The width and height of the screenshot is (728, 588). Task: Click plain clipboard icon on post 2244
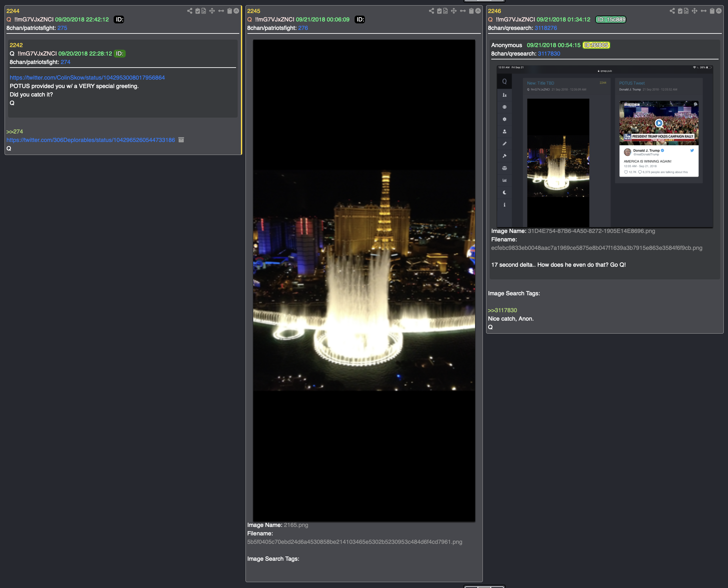tap(230, 11)
